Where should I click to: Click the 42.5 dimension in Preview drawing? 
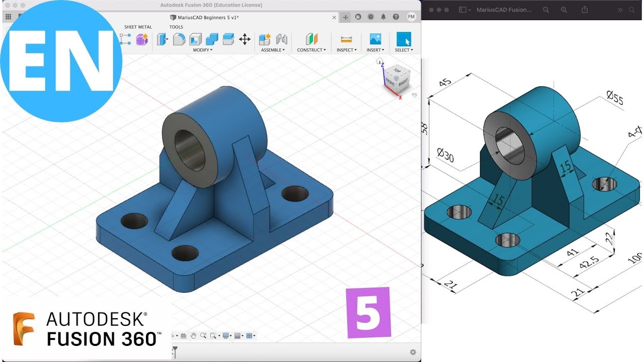588,263
